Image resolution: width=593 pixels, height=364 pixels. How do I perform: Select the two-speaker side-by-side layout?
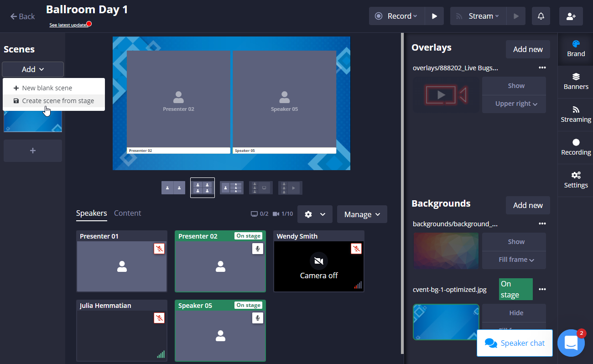[x=173, y=187]
